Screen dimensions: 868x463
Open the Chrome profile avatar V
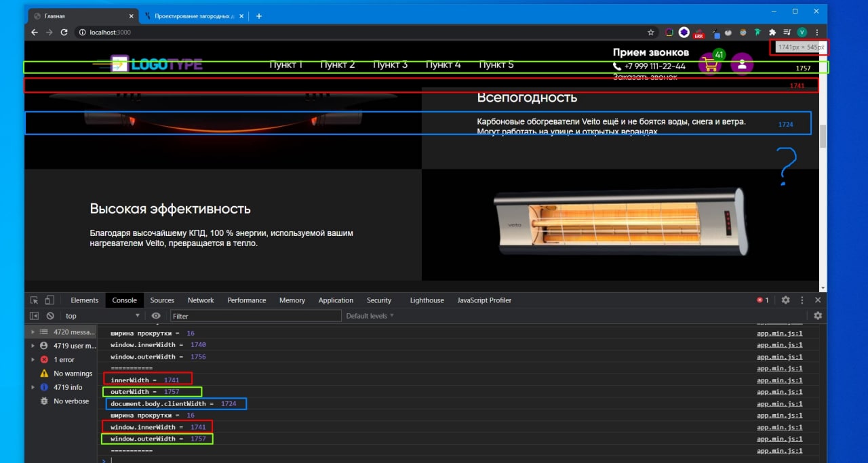[802, 32]
